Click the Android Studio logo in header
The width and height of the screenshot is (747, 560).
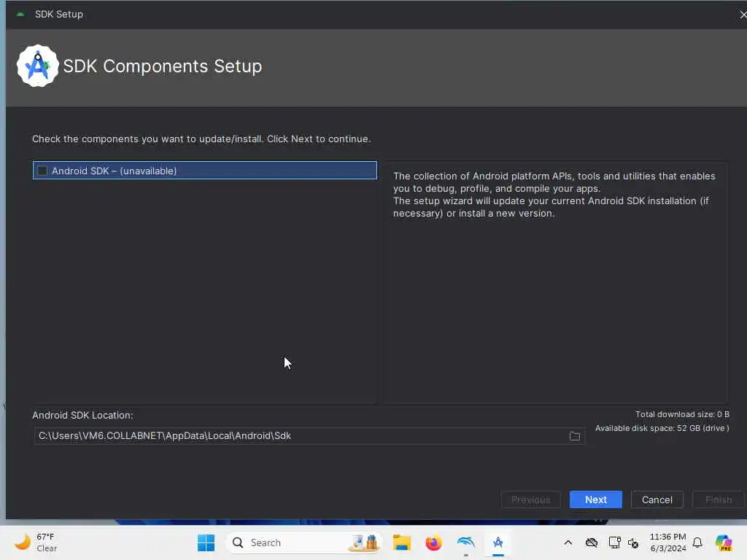point(38,66)
